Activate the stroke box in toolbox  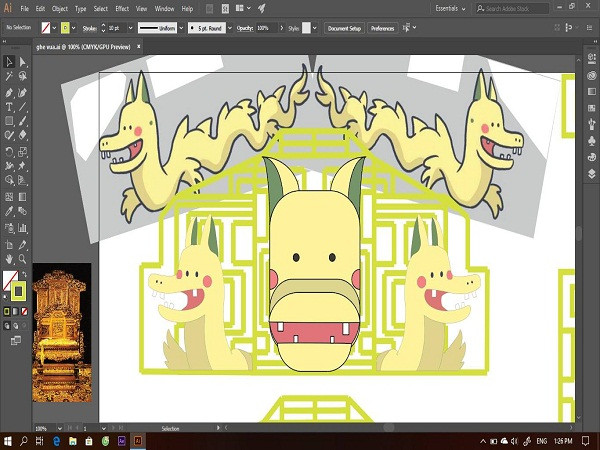click(x=19, y=291)
